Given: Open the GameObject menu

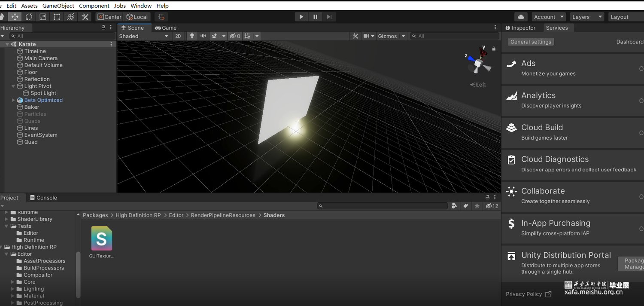Looking at the screenshot, I should (x=58, y=6).
